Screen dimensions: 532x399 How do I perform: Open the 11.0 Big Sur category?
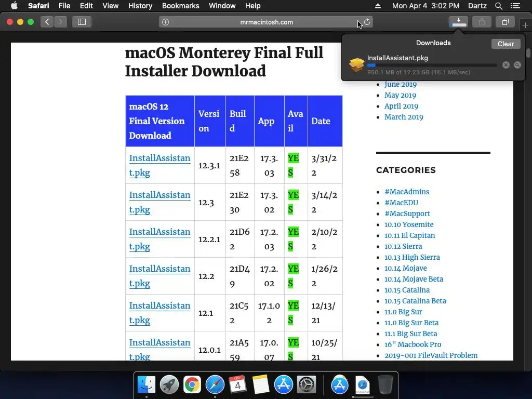(403, 312)
